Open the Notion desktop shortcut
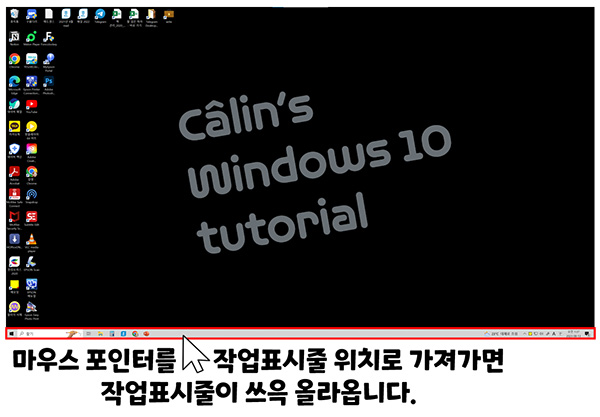The image size is (600, 417). pos(14,39)
